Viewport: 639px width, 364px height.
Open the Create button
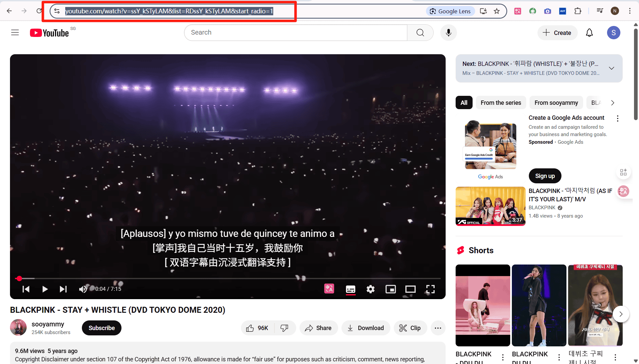(x=557, y=33)
